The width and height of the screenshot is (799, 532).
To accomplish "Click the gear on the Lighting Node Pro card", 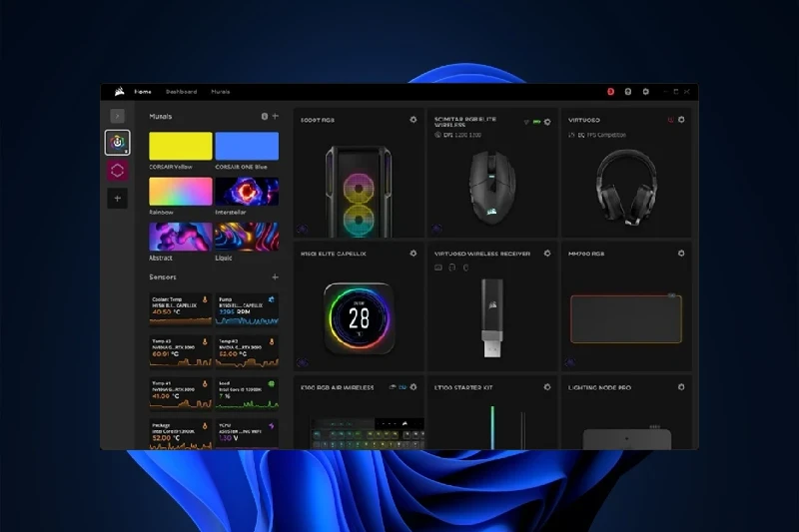I will click(x=681, y=386).
